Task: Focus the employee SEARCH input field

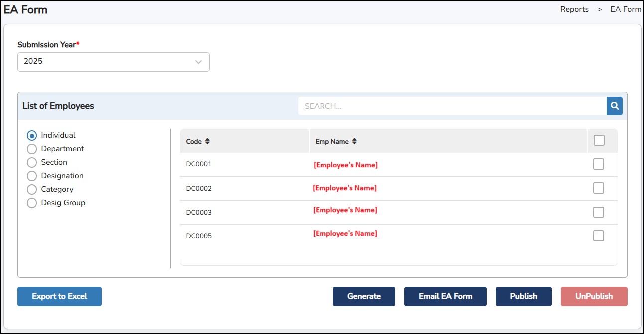Action: click(452, 106)
